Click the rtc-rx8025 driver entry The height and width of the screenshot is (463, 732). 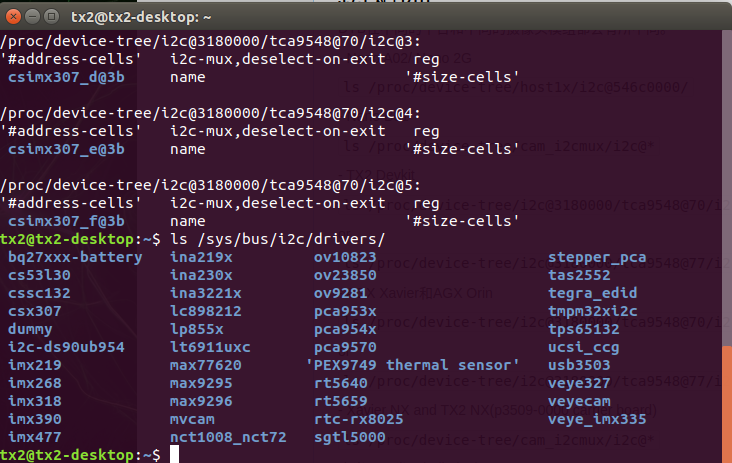coord(358,419)
